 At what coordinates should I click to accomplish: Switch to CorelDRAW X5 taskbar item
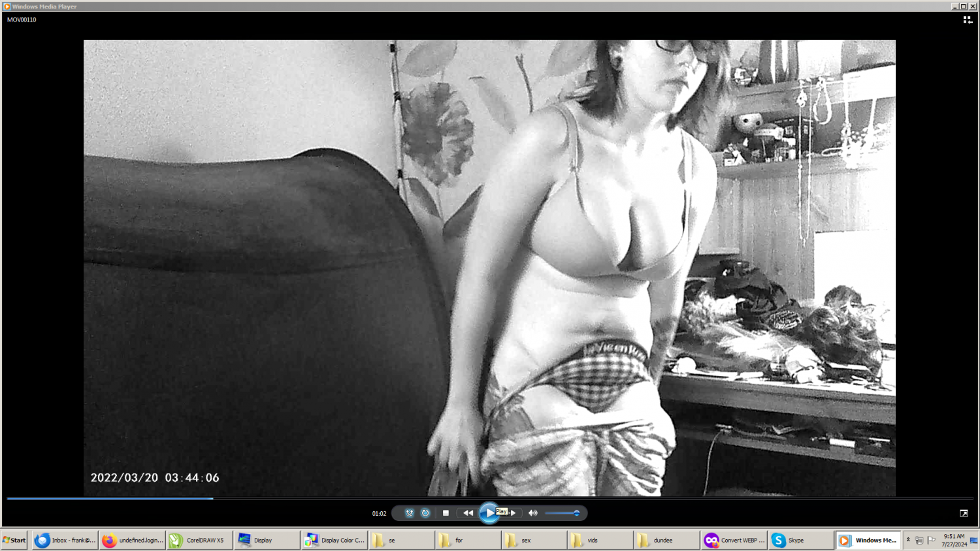199,540
